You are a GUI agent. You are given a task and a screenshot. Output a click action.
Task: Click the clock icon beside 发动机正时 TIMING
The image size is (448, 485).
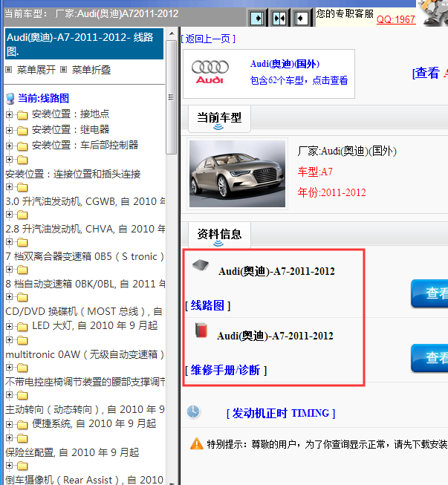193,411
